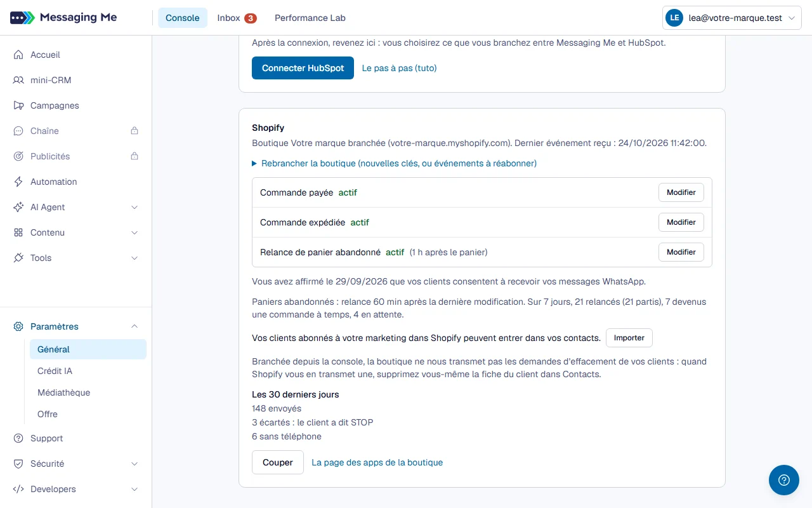812x508 pixels.
Task: Click the mini-CRM contacts icon
Action: pos(18,80)
